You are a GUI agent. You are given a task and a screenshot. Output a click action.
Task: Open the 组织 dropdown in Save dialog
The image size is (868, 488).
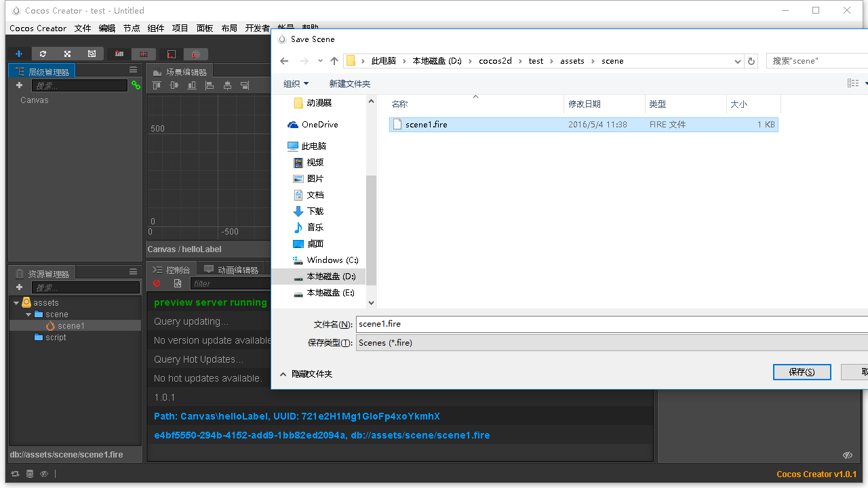(x=296, y=83)
